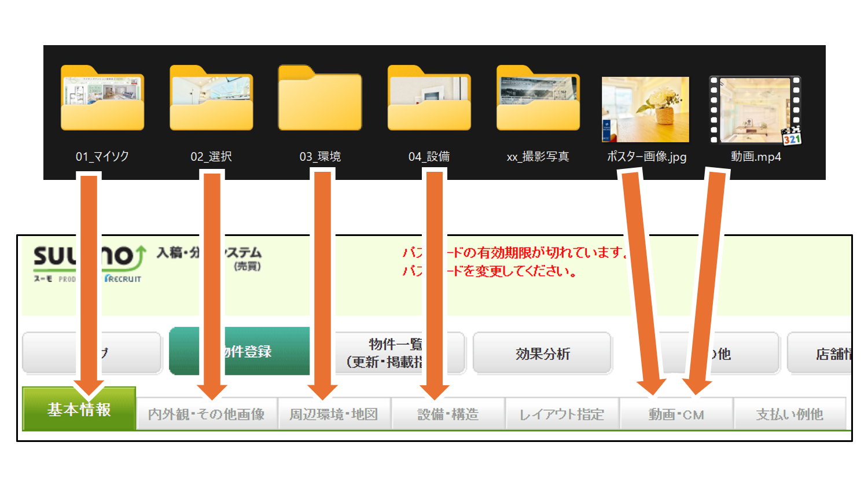Open the 02_選択 folder
The height and width of the screenshot is (479, 868).
211,98
